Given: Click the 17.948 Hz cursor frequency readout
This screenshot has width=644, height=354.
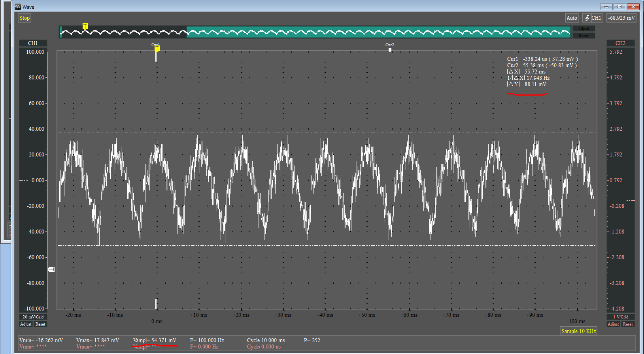Looking at the screenshot, I should tap(528, 78).
